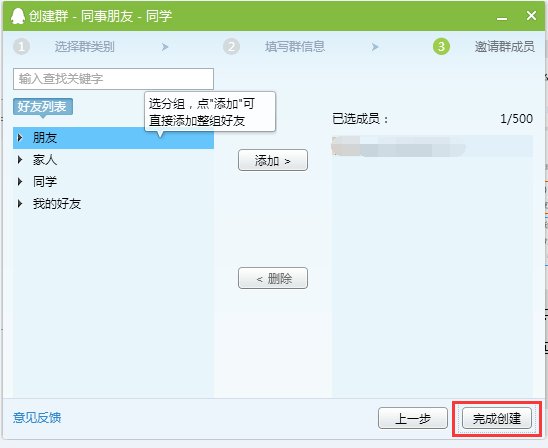The image size is (548, 448).
Task: Expand the 朋友 group arrow
Action: 20,138
